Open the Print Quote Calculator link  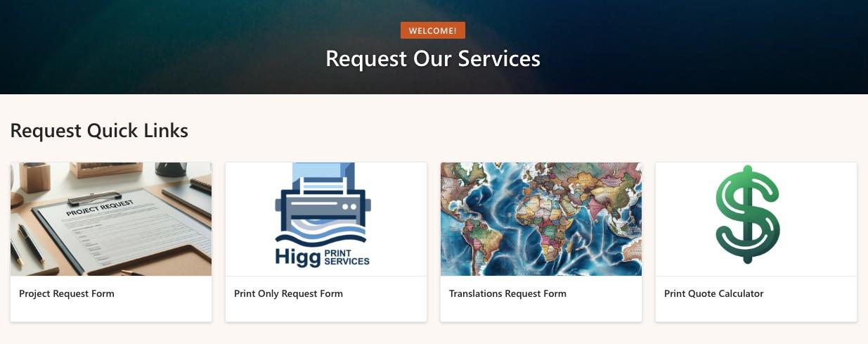pyautogui.click(x=714, y=293)
